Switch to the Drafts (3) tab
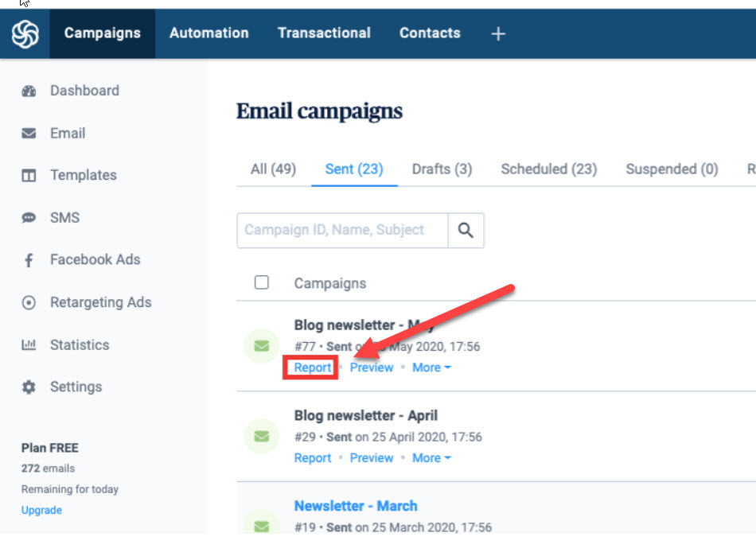This screenshot has width=756, height=556. pyautogui.click(x=442, y=169)
